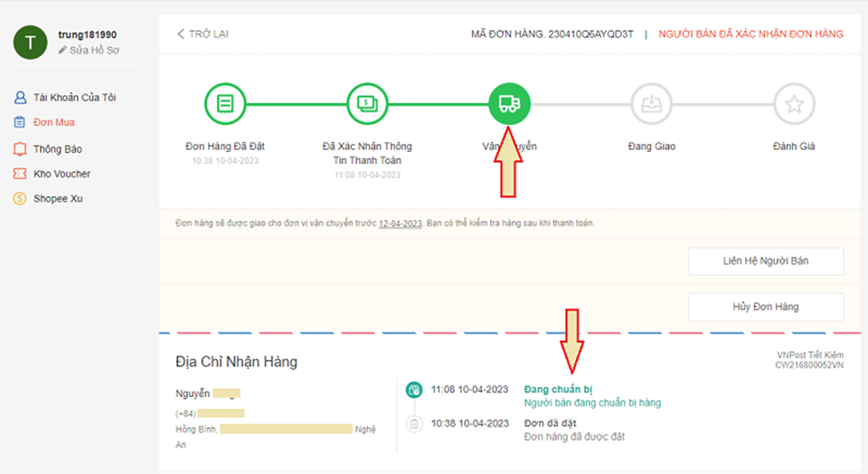Click the Đơn Hàng Đã Đặt step label
868x474 pixels.
(x=225, y=147)
